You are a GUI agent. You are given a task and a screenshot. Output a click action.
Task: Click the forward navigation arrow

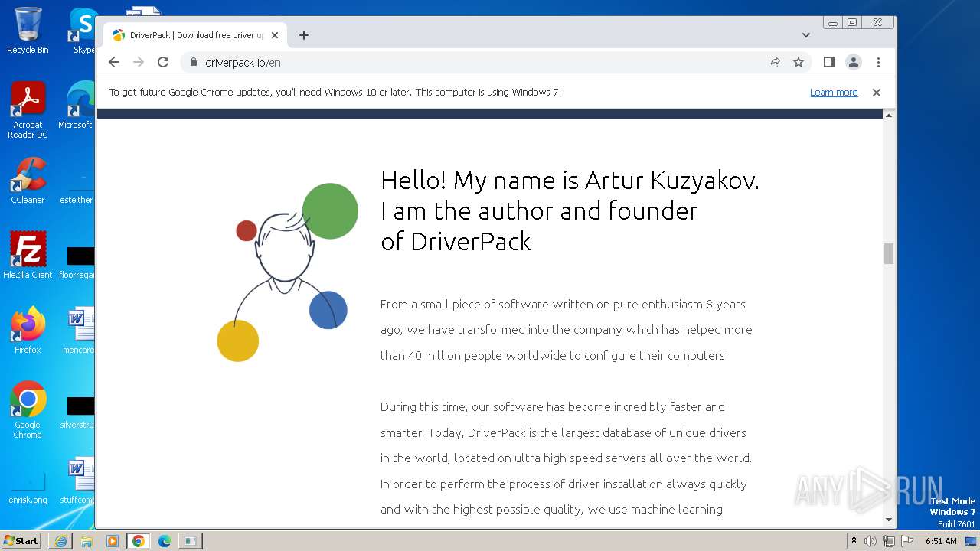tap(139, 62)
